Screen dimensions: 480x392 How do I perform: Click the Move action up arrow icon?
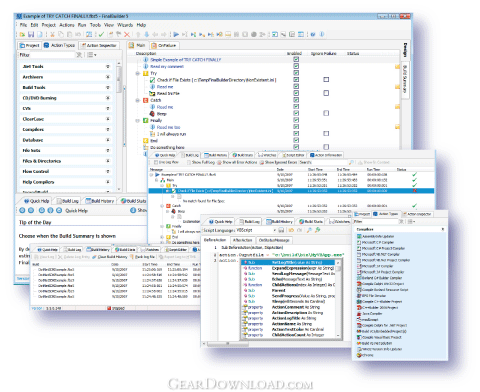tap(138, 34)
